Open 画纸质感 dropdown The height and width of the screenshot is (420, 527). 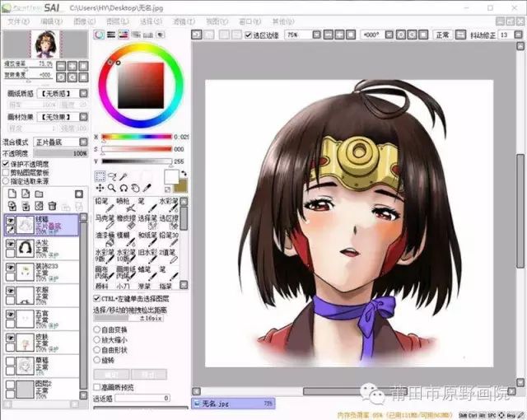pos(83,93)
